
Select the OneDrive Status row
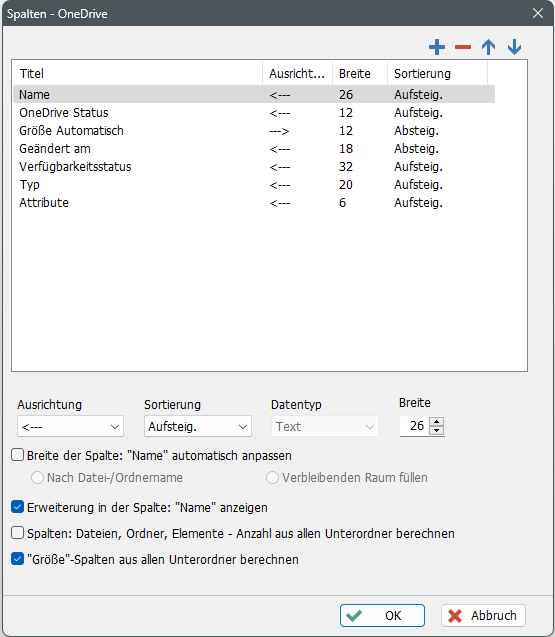click(254, 113)
